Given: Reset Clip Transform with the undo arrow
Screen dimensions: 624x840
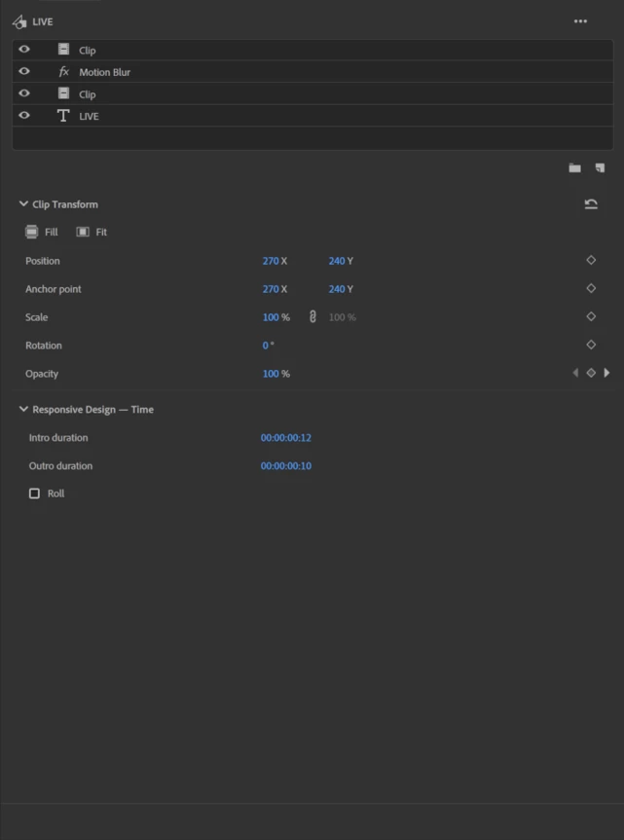Looking at the screenshot, I should (591, 203).
